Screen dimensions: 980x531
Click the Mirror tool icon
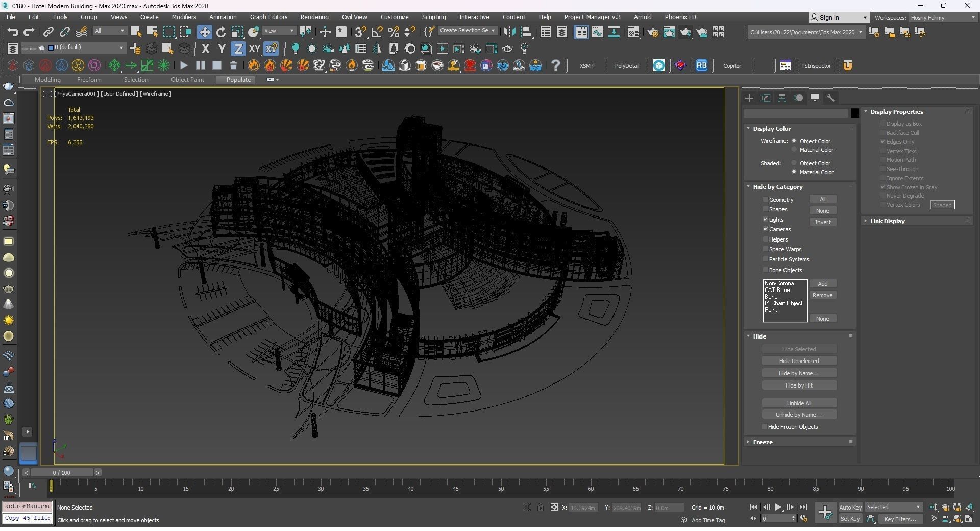click(509, 32)
